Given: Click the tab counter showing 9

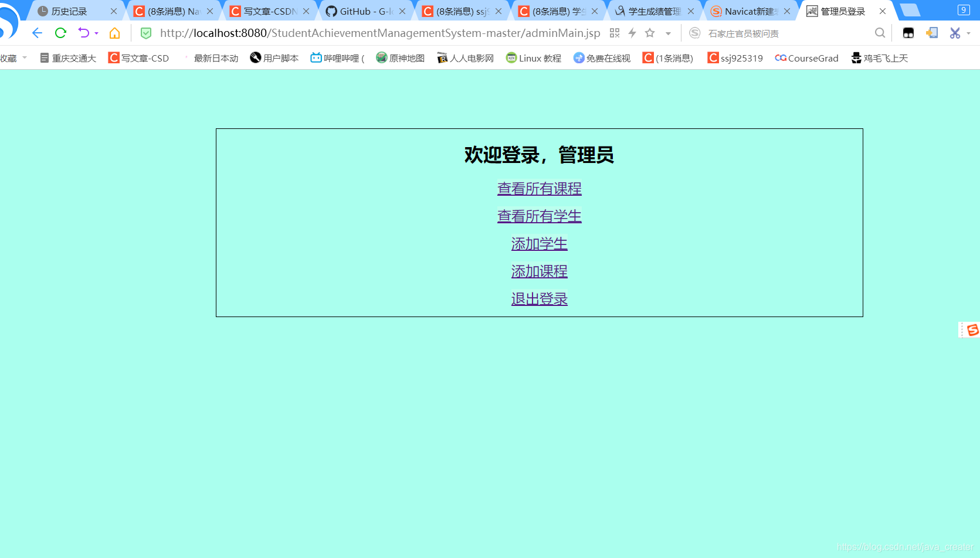Looking at the screenshot, I should coord(964,10).
